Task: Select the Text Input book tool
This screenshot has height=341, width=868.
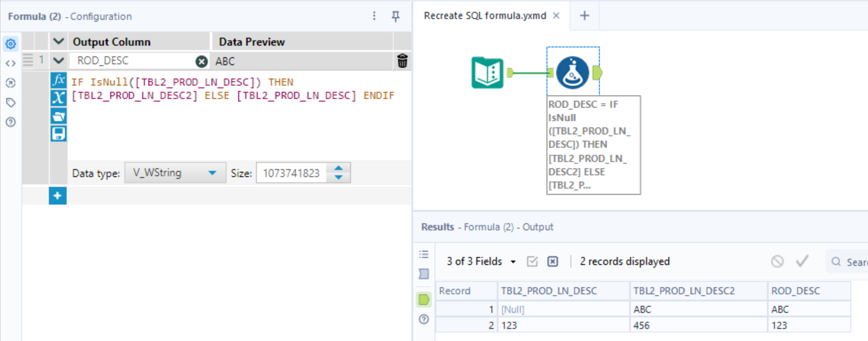Action: tap(487, 73)
